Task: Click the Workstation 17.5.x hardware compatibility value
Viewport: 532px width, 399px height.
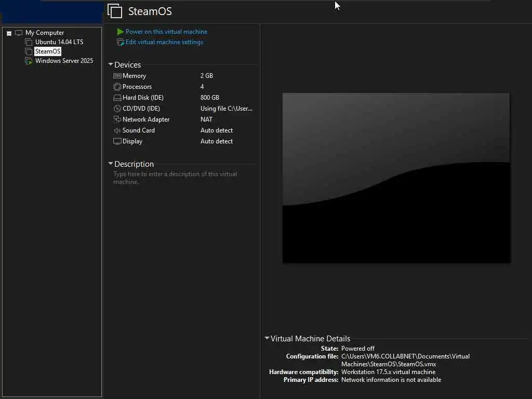Action: [388, 372]
